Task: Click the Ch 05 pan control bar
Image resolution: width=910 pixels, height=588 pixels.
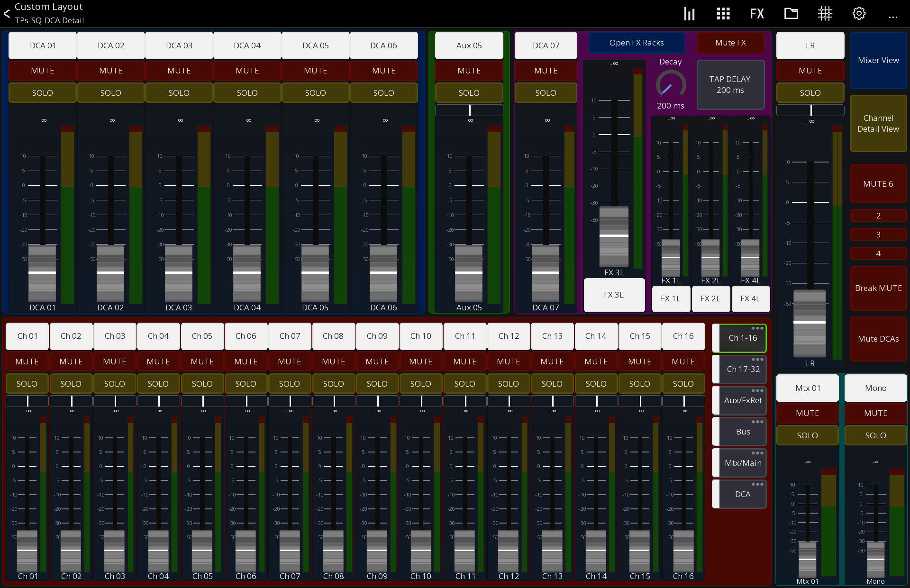Action: (x=202, y=401)
